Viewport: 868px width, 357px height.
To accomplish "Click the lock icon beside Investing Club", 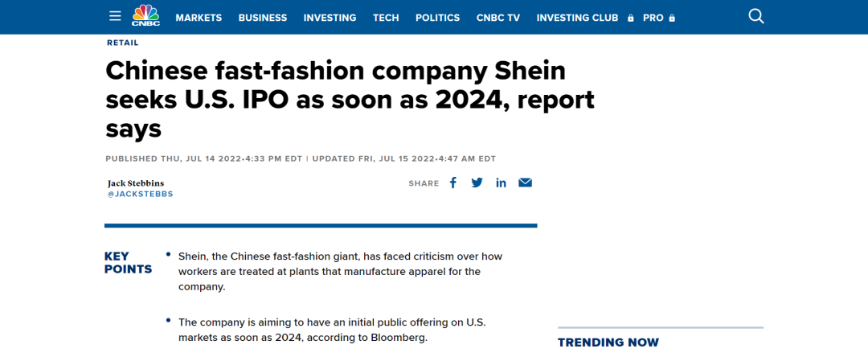I will pyautogui.click(x=630, y=18).
